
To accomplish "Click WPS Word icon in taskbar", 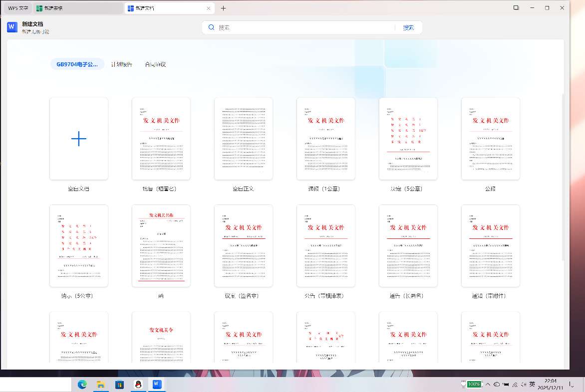I will (x=157, y=384).
